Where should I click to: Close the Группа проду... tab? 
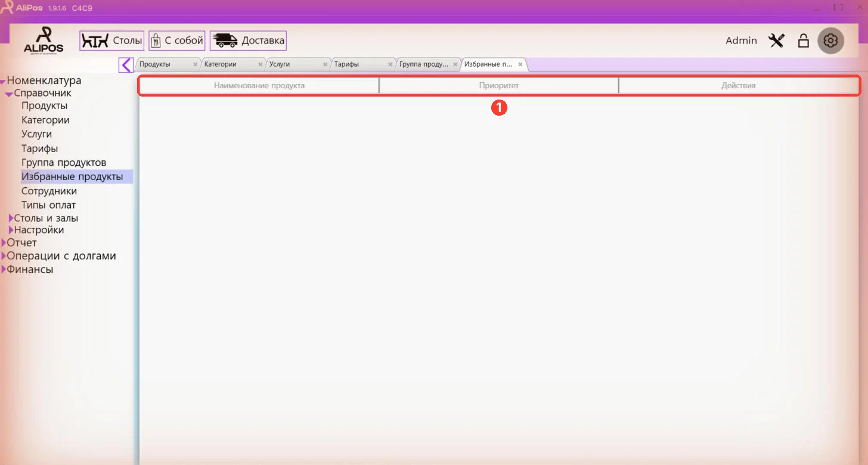click(455, 64)
